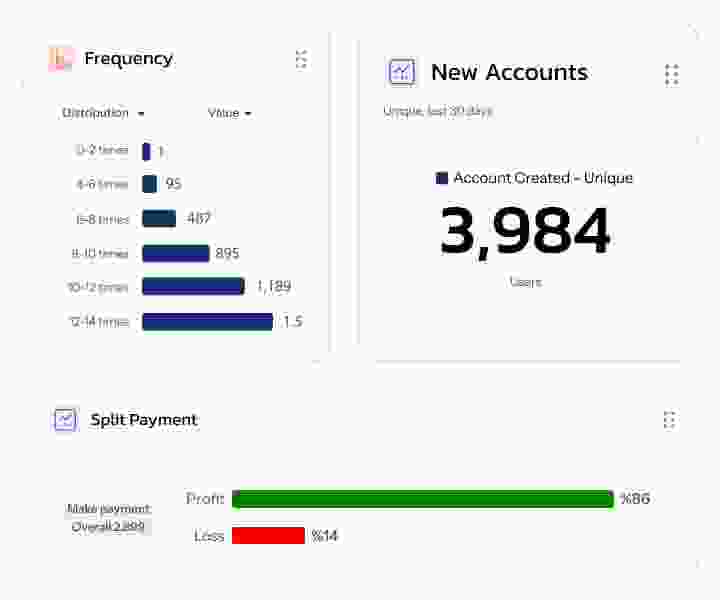Open the New Accounts card options dots
Image resolution: width=720 pixels, height=600 pixels.
coord(671,74)
